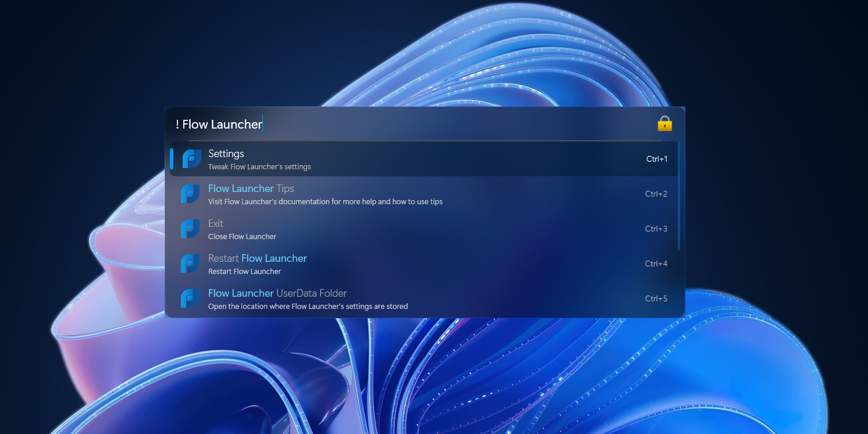The height and width of the screenshot is (434, 868).
Task: Click the Ctrl+1 shortcut label
Action: (x=657, y=159)
